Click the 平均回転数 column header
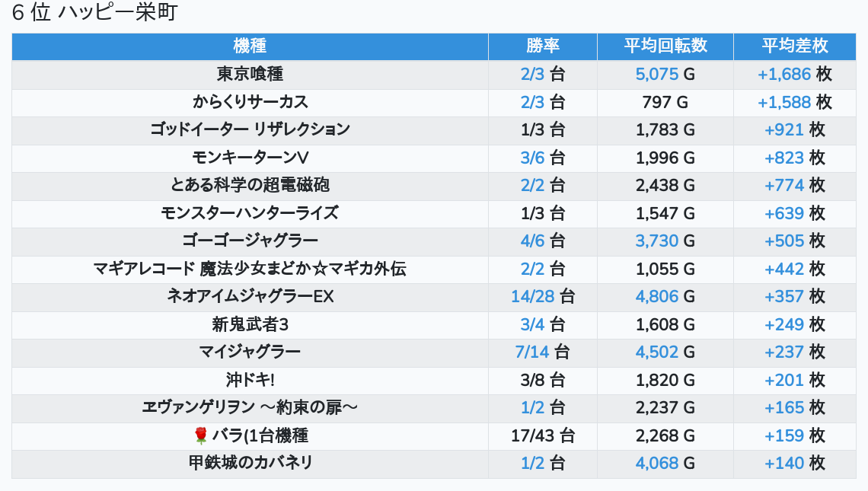 click(x=665, y=46)
